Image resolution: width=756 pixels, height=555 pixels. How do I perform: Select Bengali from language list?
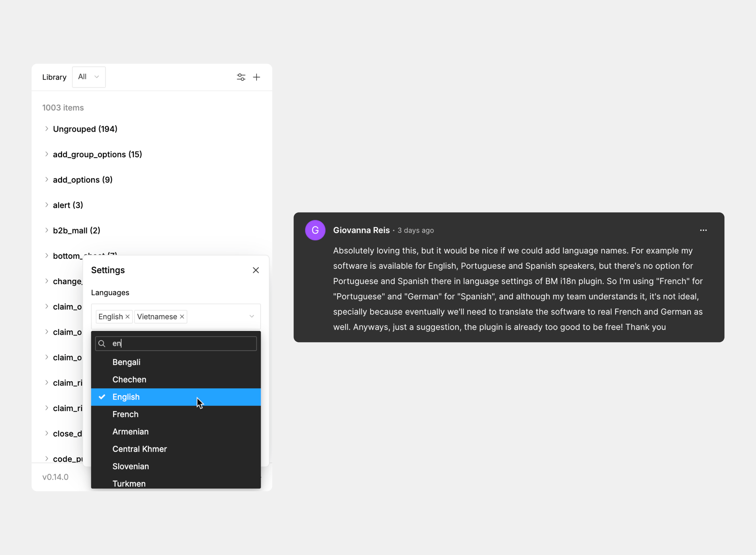126,361
